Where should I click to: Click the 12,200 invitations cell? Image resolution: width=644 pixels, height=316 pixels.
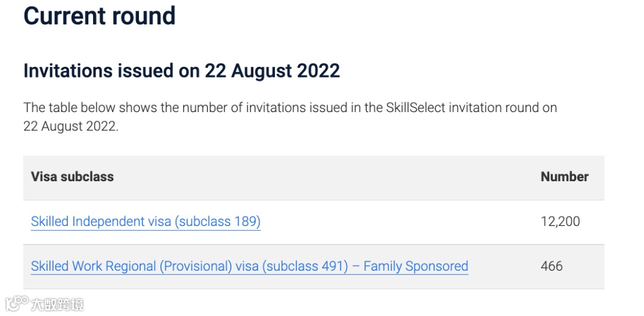click(560, 222)
